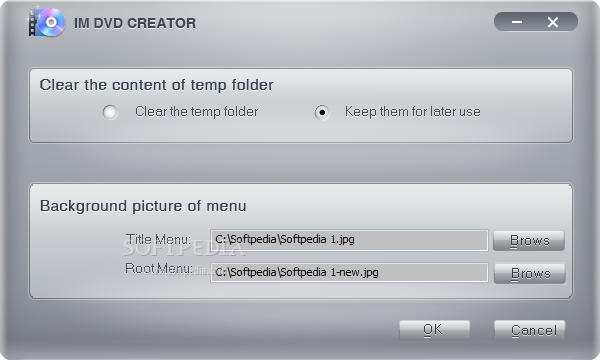The width and height of the screenshot is (600, 360).
Task: Browse for a Root Menu background picture
Action: pyautogui.click(x=530, y=273)
